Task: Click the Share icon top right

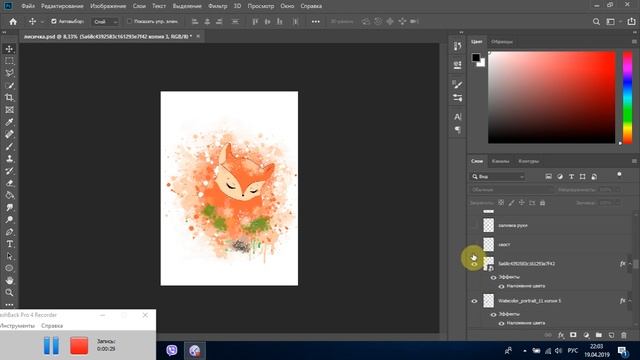Action: tap(631, 22)
